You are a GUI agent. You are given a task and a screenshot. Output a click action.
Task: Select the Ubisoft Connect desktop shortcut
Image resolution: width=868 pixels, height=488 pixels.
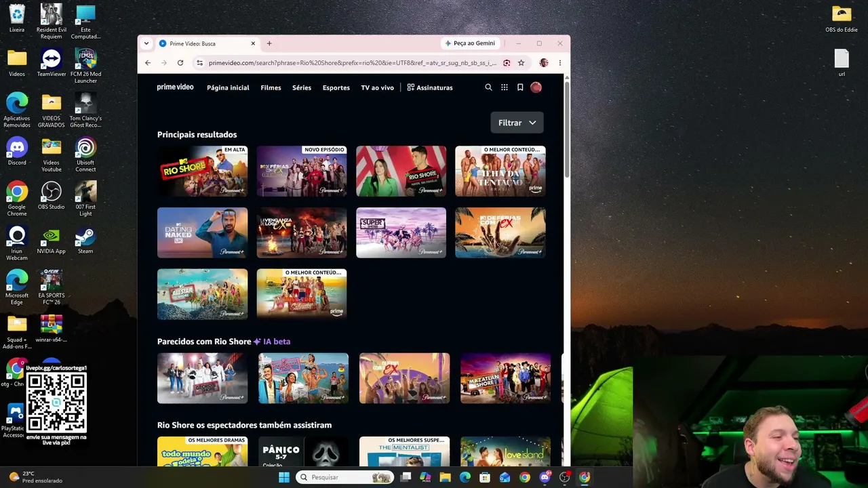85,155
